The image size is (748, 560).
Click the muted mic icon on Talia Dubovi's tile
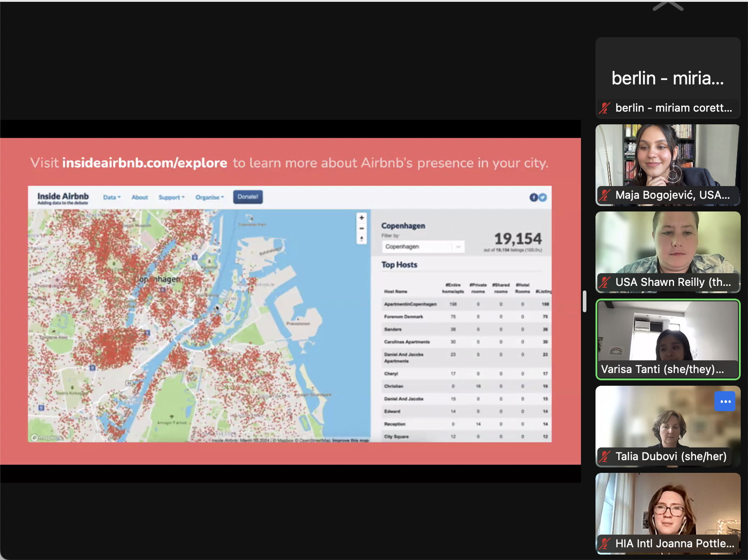(605, 457)
